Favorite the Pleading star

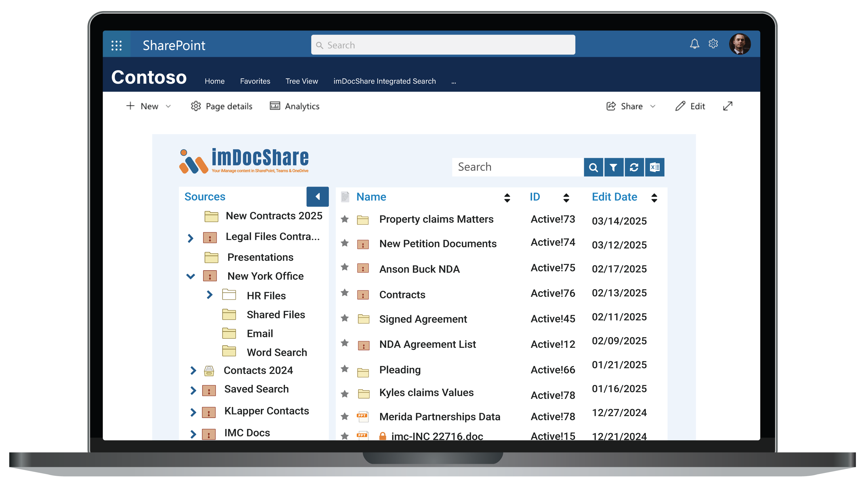(x=345, y=369)
